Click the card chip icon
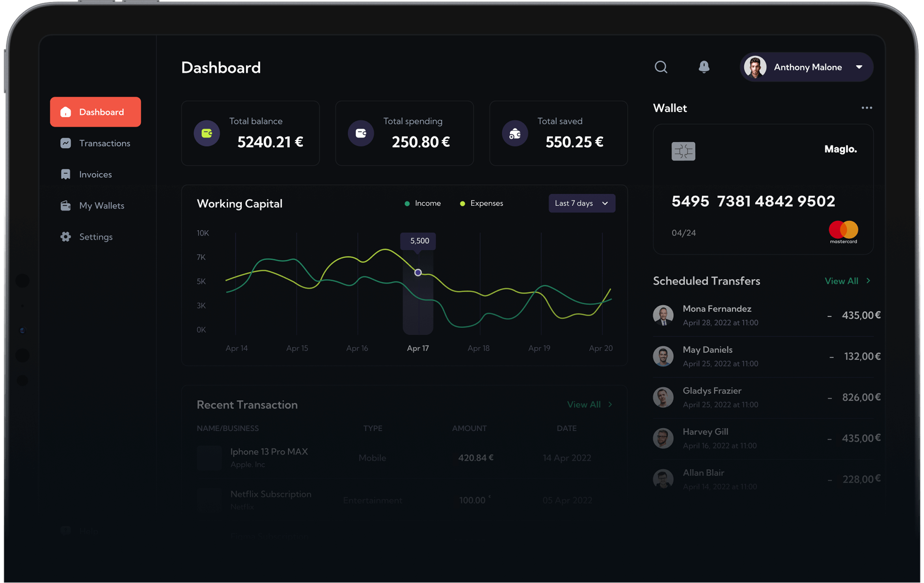 683,151
